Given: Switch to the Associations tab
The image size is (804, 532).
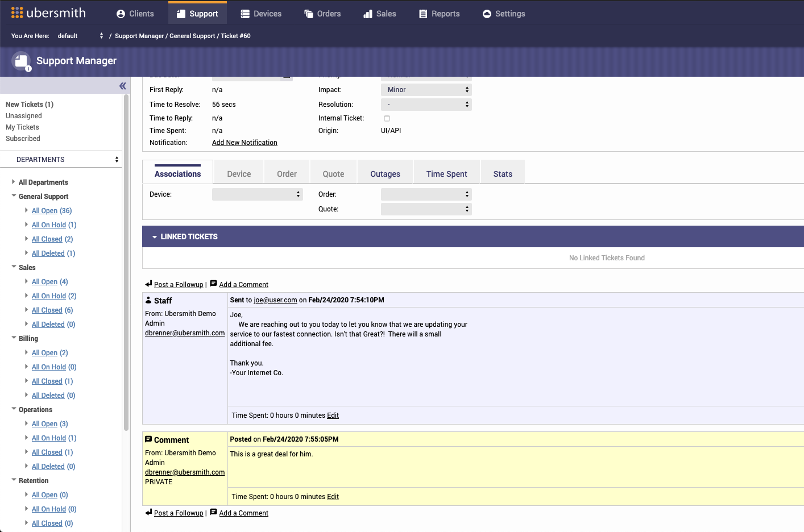Looking at the screenshot, I should point(177,172).
